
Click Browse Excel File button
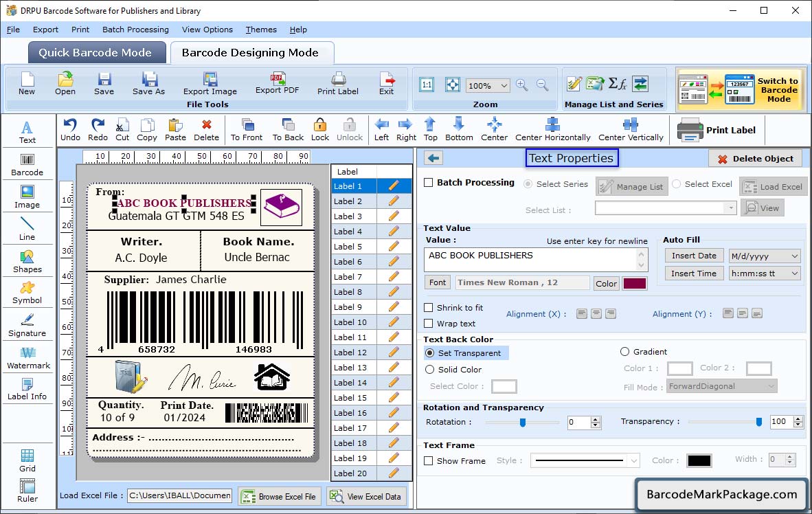[280, 496]
